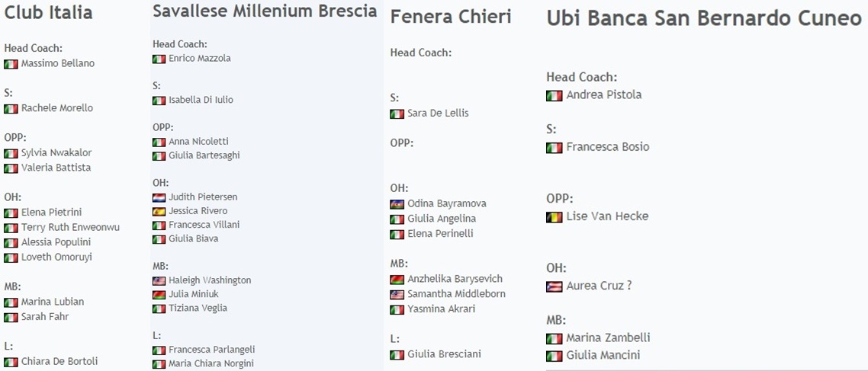Image resolution: width=868 pixels, height=371 pixels.
Task: Click the Savallese Millenium Brescia heading
Action: click(x=265, y=11)
